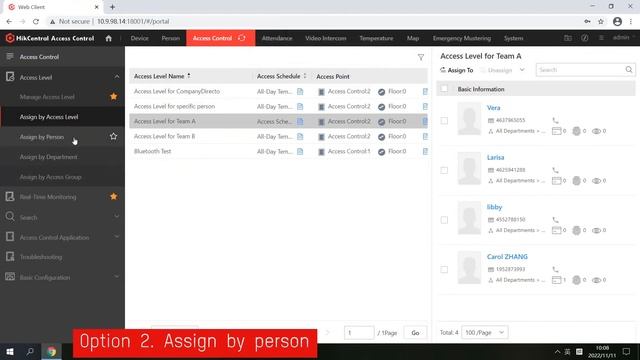Open the Device tab

click(x=140, y=38)
